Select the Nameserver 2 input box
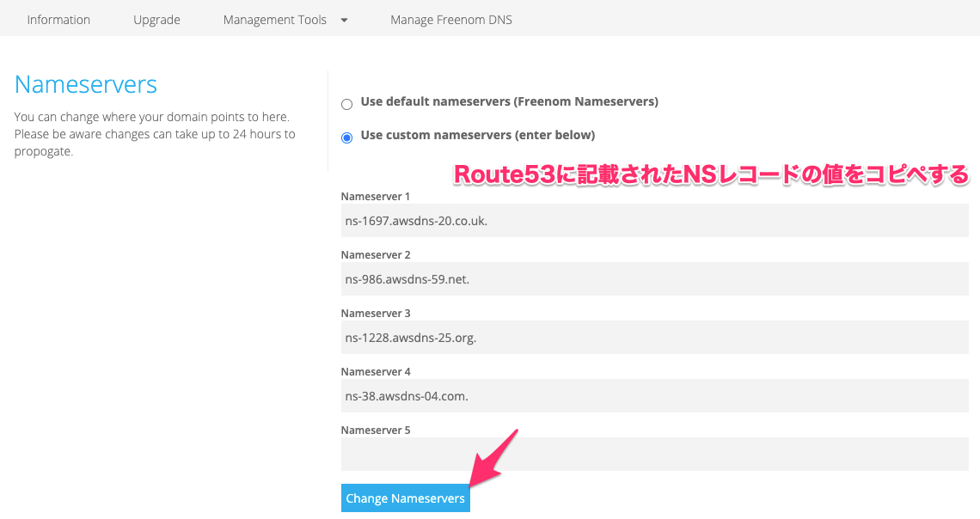This screenshot has width=980, height=519. click(x=653, y=278)
